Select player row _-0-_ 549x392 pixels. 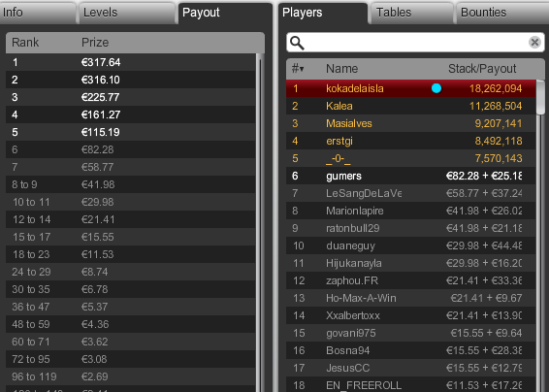click(410, 158)
